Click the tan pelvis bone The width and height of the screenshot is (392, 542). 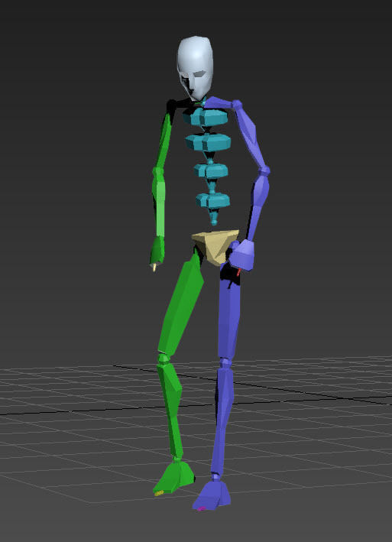215,246
